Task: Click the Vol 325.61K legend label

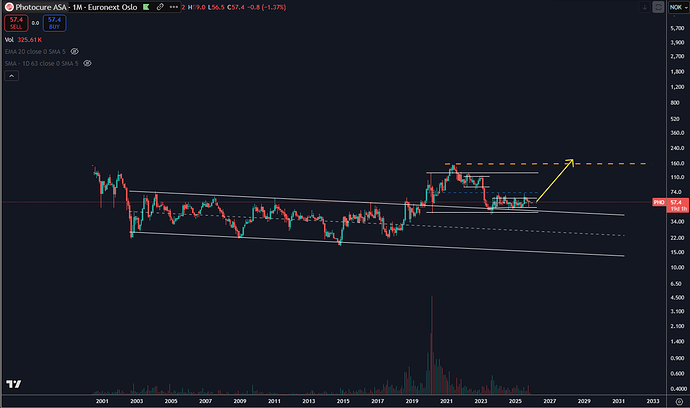Action: coord(27,37)
